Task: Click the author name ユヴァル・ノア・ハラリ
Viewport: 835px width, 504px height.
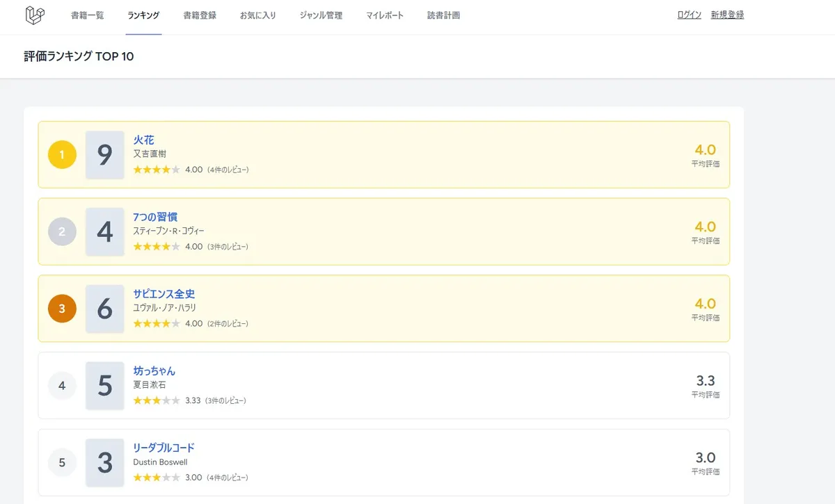Action: (166, 308)
